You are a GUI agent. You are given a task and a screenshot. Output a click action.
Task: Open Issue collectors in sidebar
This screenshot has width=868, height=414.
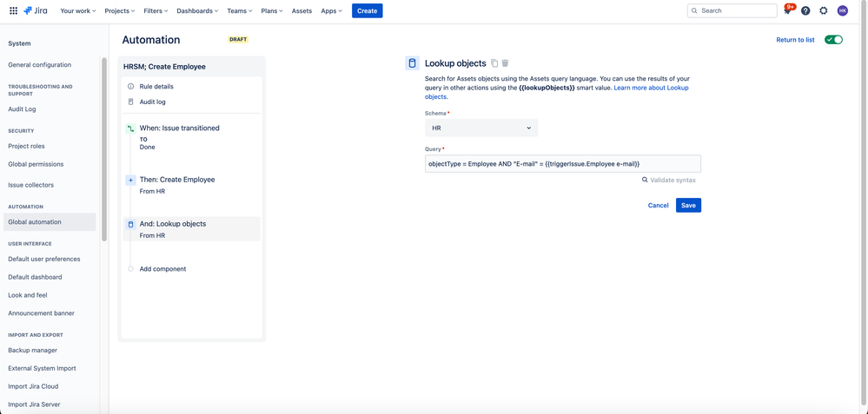(x=31, y=185)
